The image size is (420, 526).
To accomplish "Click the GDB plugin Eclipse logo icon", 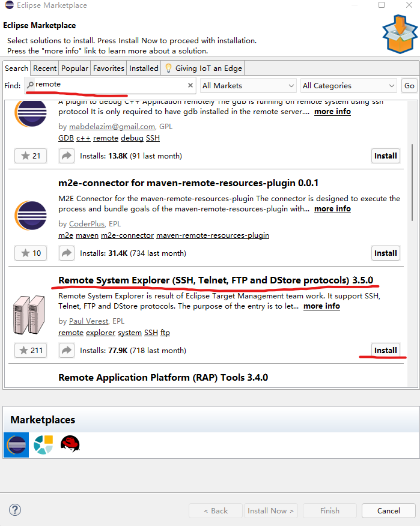I will [x=31, y=113].
